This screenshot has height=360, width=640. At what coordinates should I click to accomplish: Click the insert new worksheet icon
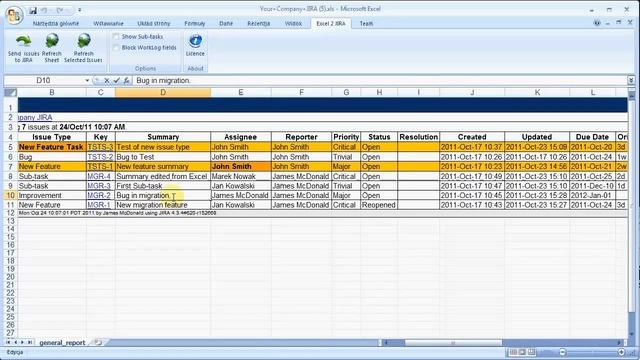coord(98,342)
